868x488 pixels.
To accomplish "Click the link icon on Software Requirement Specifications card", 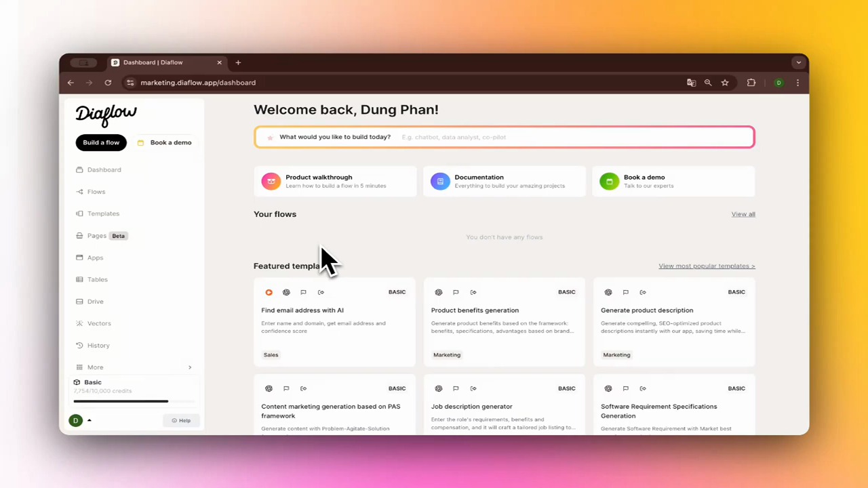I will pyautogui.click(x=643, y=388).
